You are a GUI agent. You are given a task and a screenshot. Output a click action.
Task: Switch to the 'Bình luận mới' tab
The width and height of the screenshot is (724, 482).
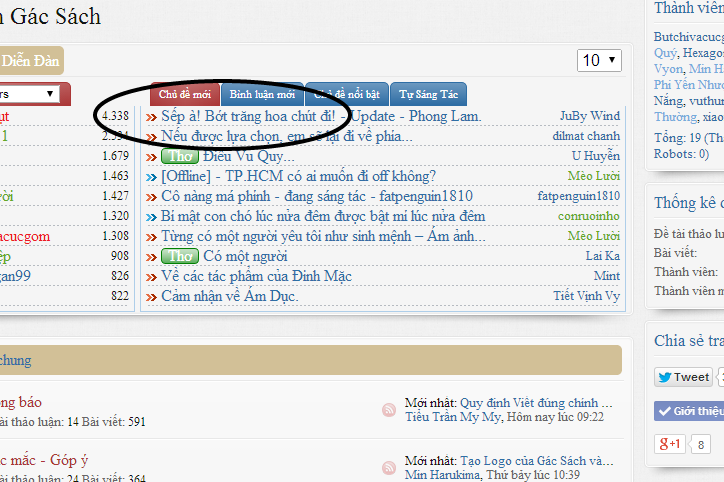pyautogui.click(x=262, y=95)
